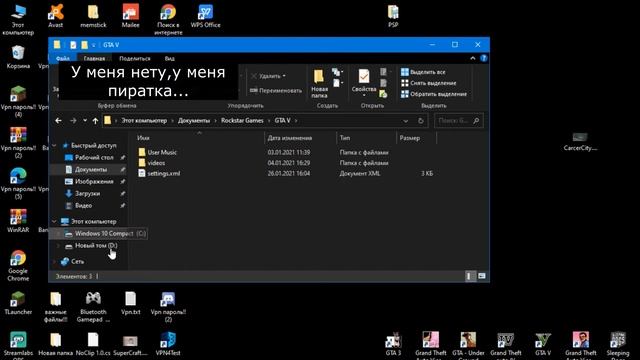Go back with the back arrow
The width and height of the screenshot is (640, 360).
coord(58,120)
